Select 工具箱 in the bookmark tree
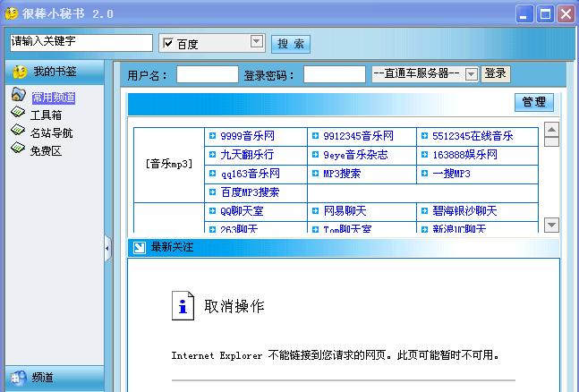The height and width of the screenshot is (392, 579). pyautogui.click(x=46, y=115)
